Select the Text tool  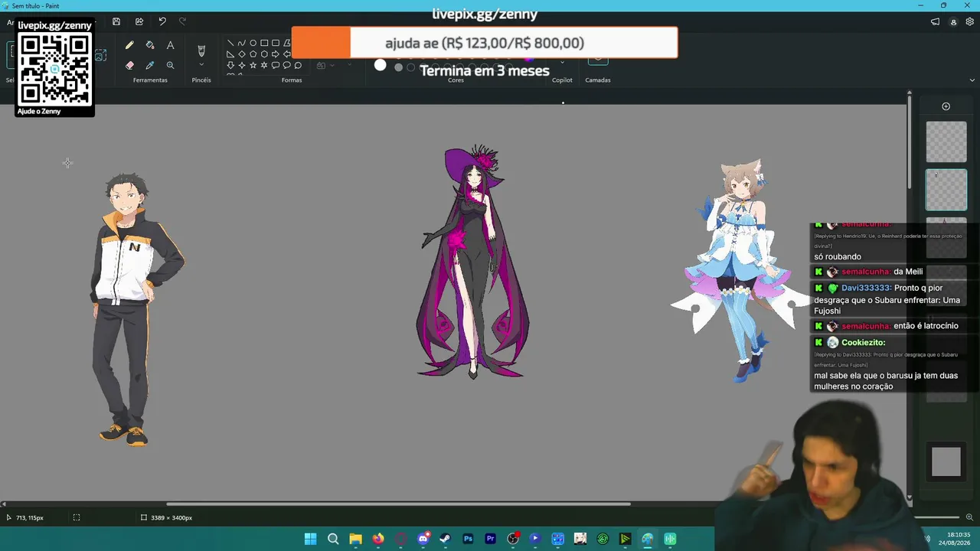click(170, 46)
